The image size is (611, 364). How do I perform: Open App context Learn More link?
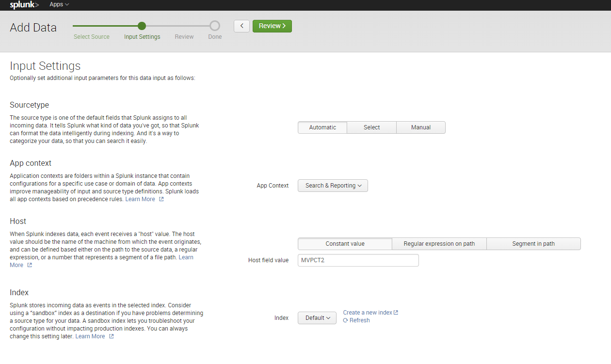point(140,199)
